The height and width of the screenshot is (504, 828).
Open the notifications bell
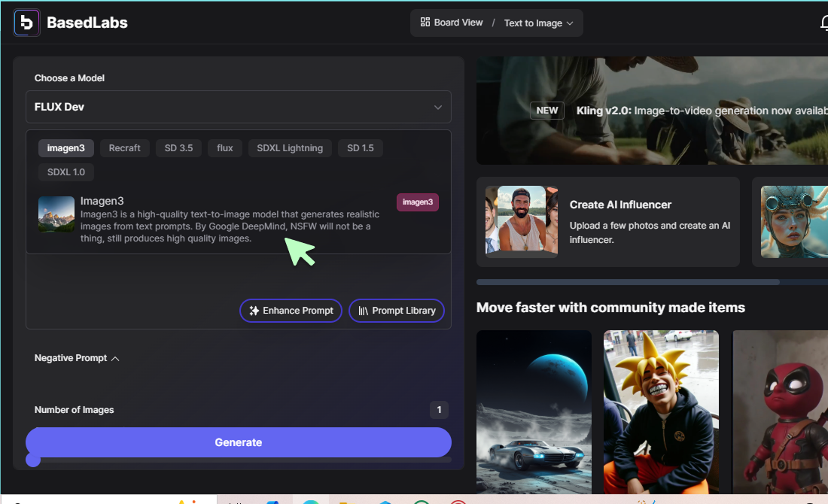(823, 23)
